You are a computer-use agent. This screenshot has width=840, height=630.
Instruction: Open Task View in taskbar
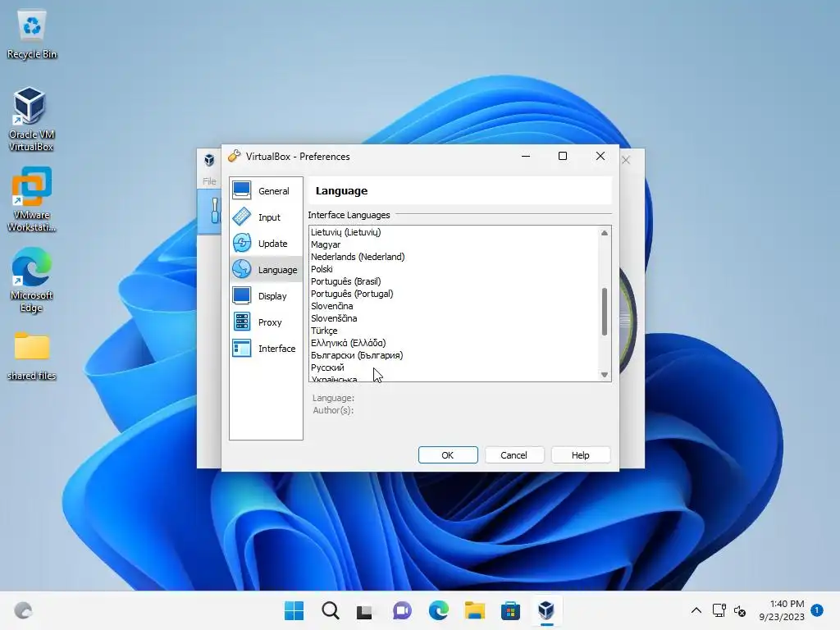click(x=364, y=611)
